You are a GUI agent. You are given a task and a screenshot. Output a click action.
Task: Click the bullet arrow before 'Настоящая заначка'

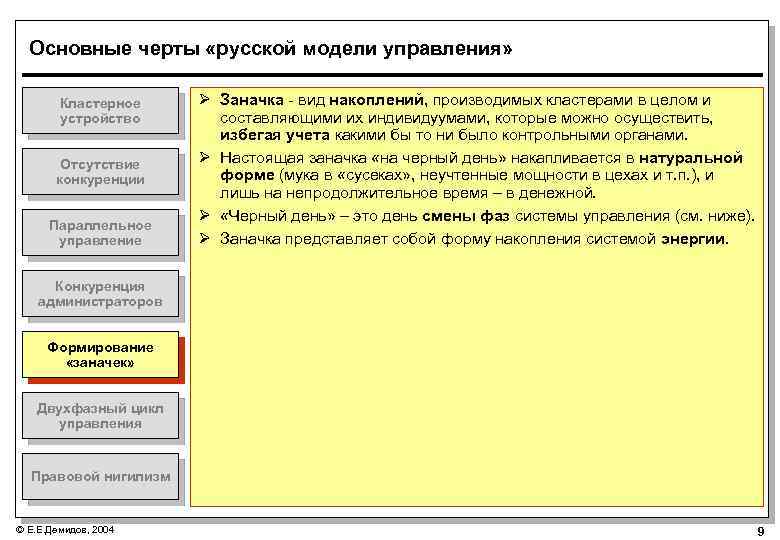204,157
